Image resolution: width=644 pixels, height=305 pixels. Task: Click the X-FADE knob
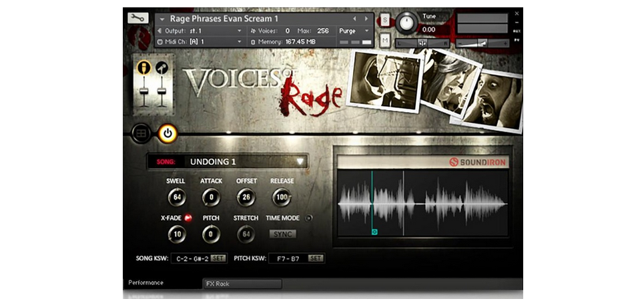pyautogui.click(x=177, y=234)
